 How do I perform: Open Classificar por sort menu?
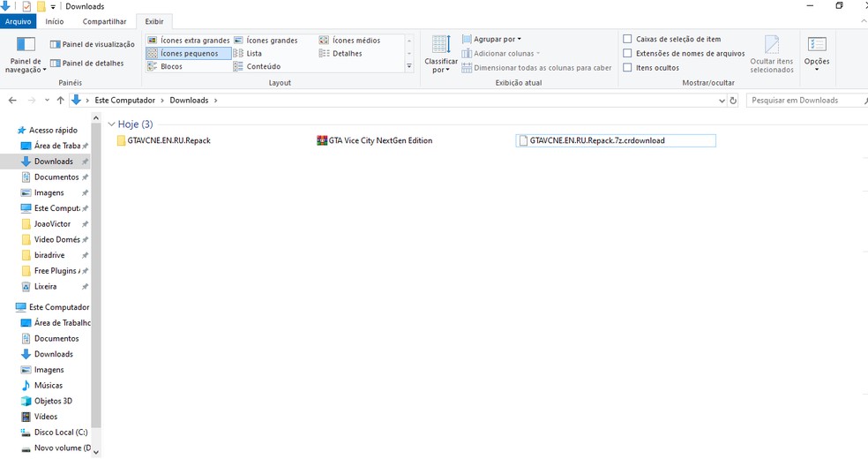pyautogui.click(x=441, y=55)
